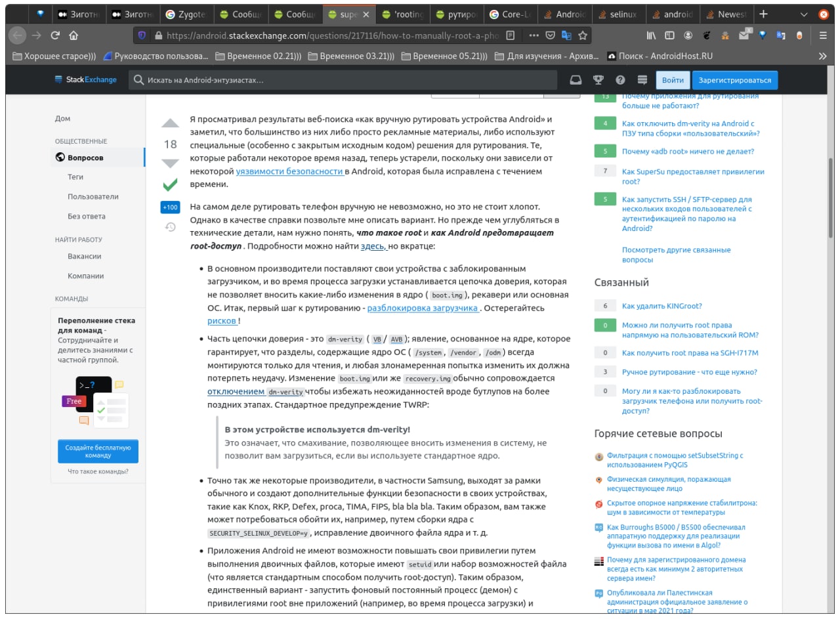Viewport: 840px width, 619px height.
Task: Open 'Что такое команды?' link
Action: 98,471
